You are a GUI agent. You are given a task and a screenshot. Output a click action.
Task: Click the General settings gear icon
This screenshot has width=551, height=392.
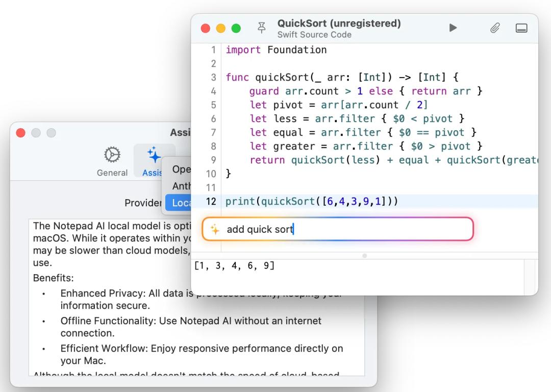click(111, 154)
